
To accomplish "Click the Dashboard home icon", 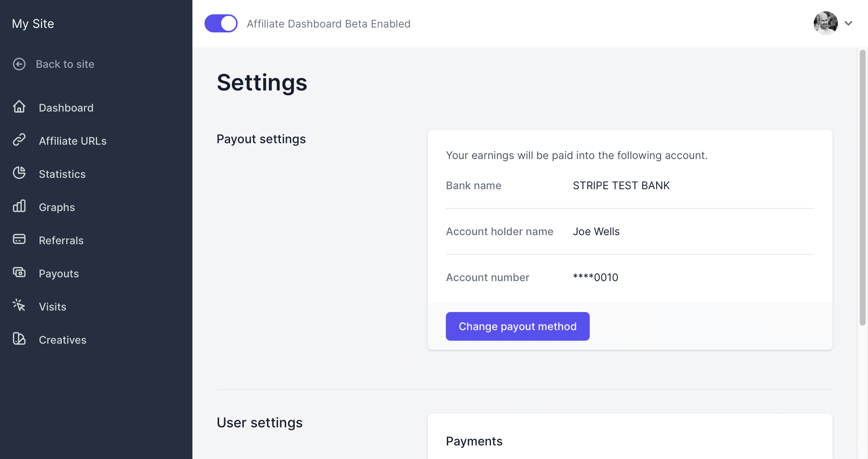I will (x=19, y=107).
